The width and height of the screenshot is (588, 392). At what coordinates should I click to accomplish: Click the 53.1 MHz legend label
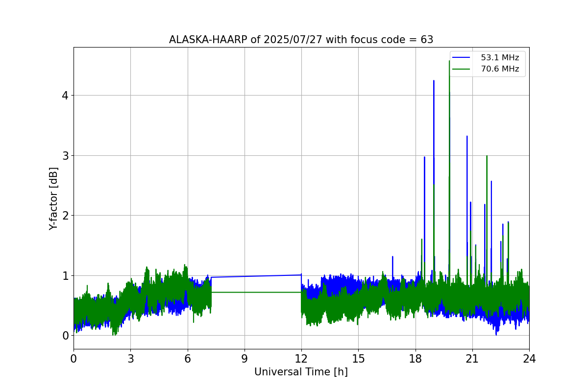coord(500,58)
